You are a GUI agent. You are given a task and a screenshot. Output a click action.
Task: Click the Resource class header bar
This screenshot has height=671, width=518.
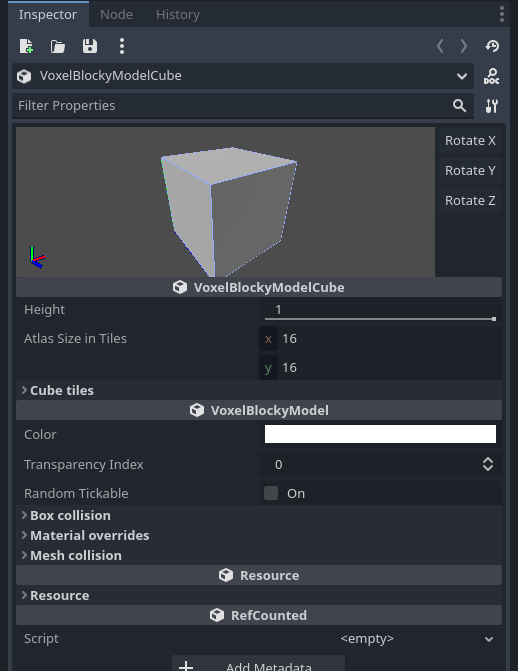point(259,575)
